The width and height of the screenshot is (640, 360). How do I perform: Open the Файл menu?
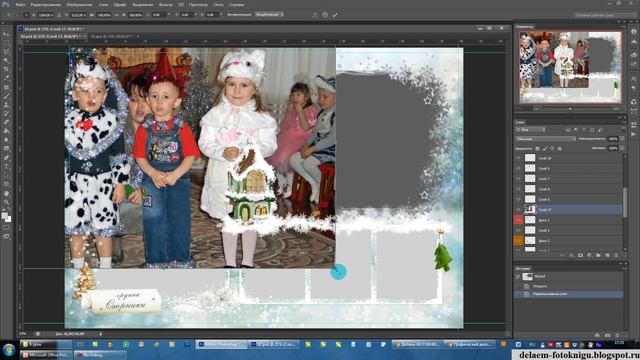click(20, 5)
